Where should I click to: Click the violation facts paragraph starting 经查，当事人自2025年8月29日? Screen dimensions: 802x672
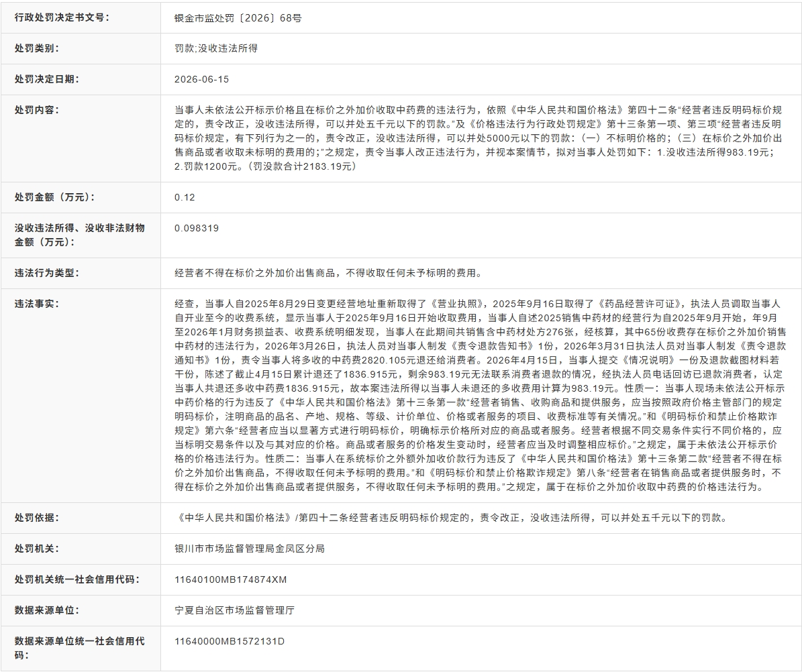coord(480,395)
